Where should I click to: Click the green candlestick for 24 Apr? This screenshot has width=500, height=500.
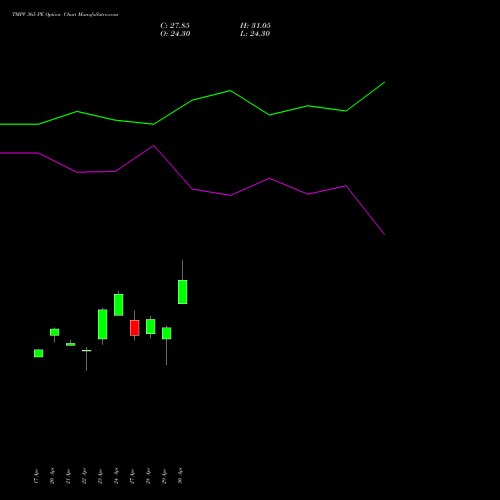tap(119, 305)
